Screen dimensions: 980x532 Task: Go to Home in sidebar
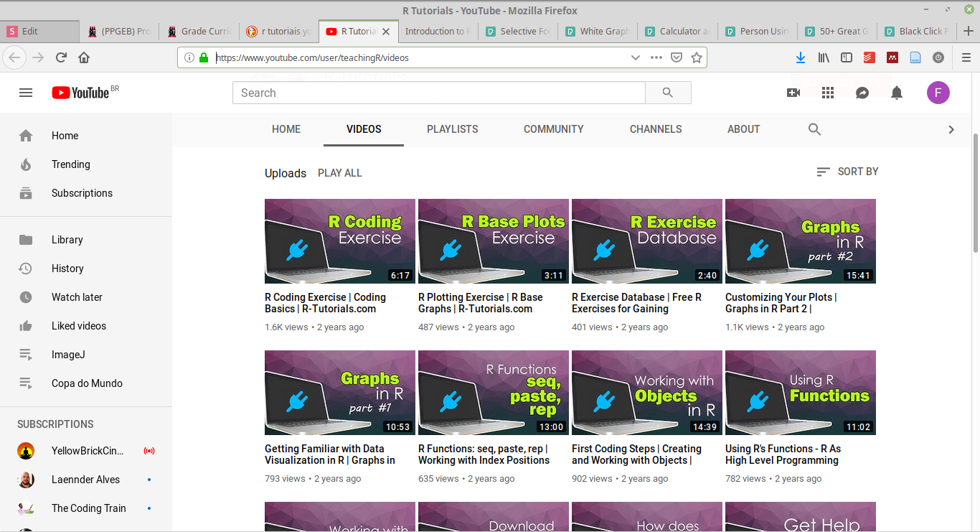(86, 136)
